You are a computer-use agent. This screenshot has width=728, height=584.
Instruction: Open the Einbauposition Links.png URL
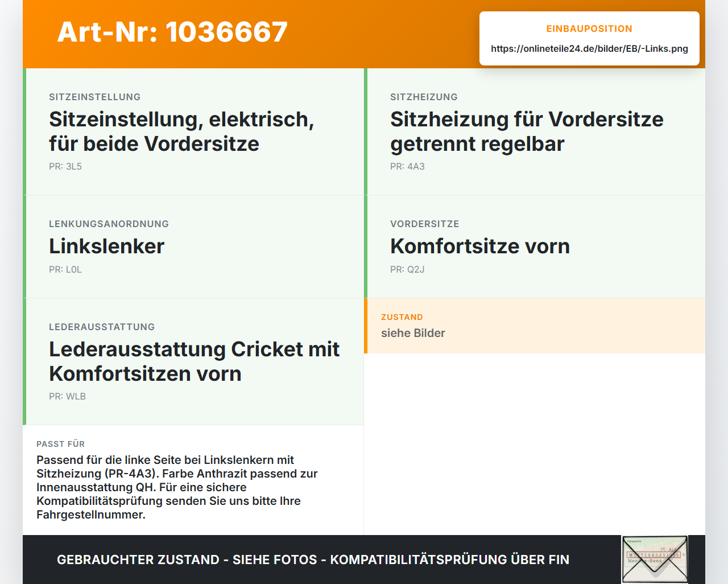coord(589,48)
